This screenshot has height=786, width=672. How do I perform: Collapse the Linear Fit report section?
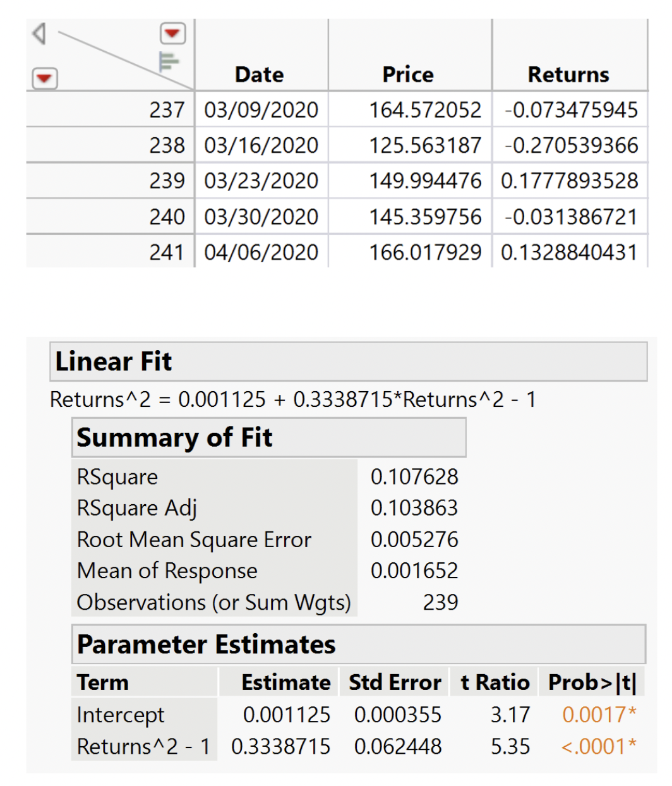tap(114, 361)
